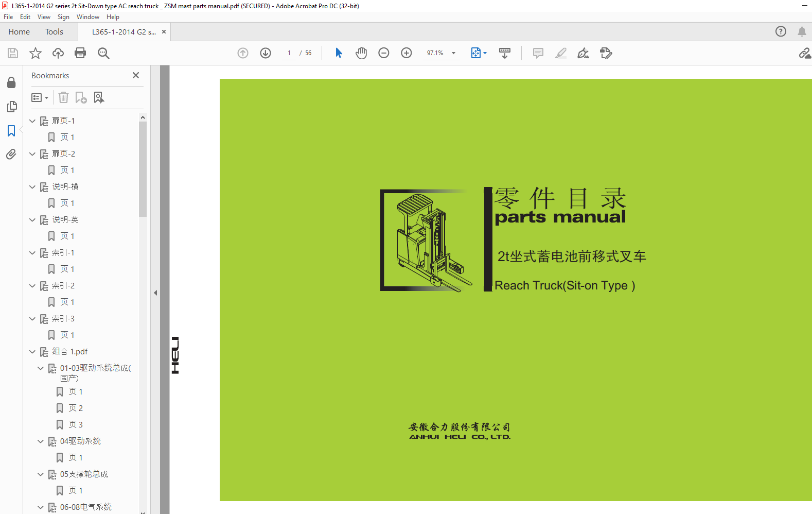Collapse the 01-03驱动系统总成 bookmark
The image size is (812, 514).
pyautogui.click(x=41, y=368)
